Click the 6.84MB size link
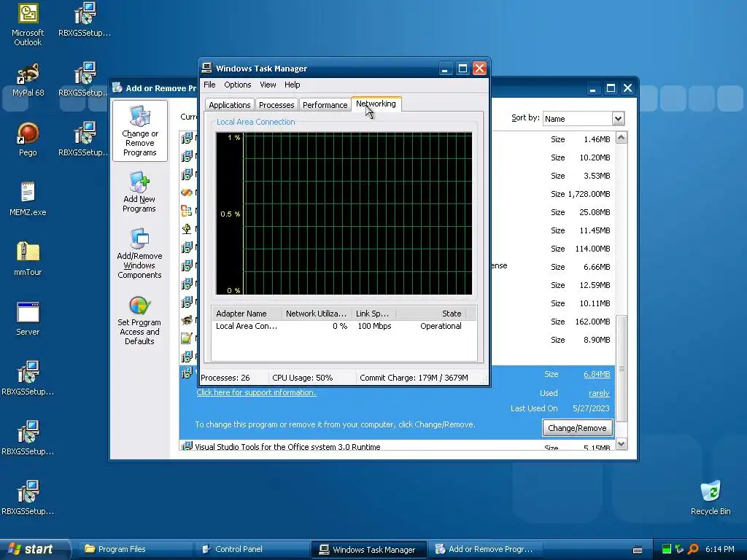 [x=597, y=374]
